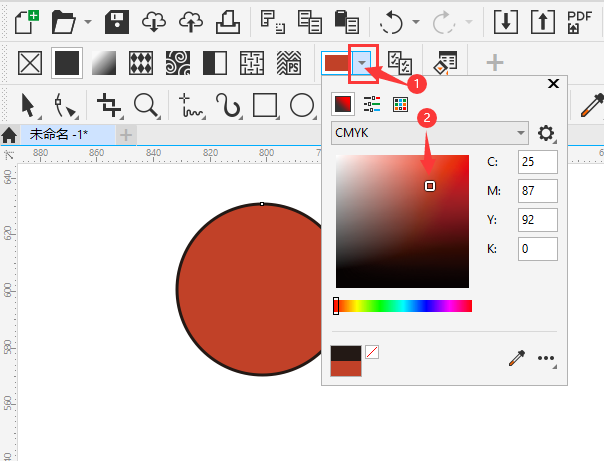Select the Freehand drawing tool

pos(189,104)
